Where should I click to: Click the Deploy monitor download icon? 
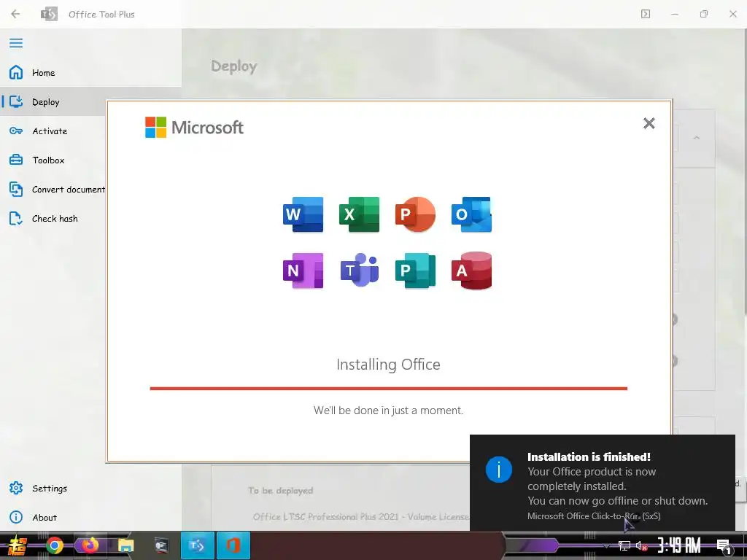click(x=16, y=101)
